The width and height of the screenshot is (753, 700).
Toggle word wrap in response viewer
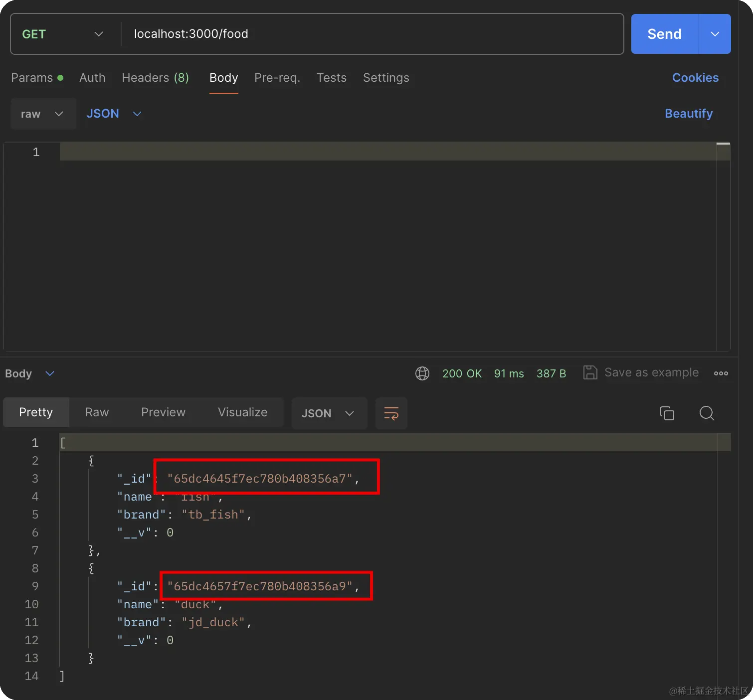pos(391,413)
